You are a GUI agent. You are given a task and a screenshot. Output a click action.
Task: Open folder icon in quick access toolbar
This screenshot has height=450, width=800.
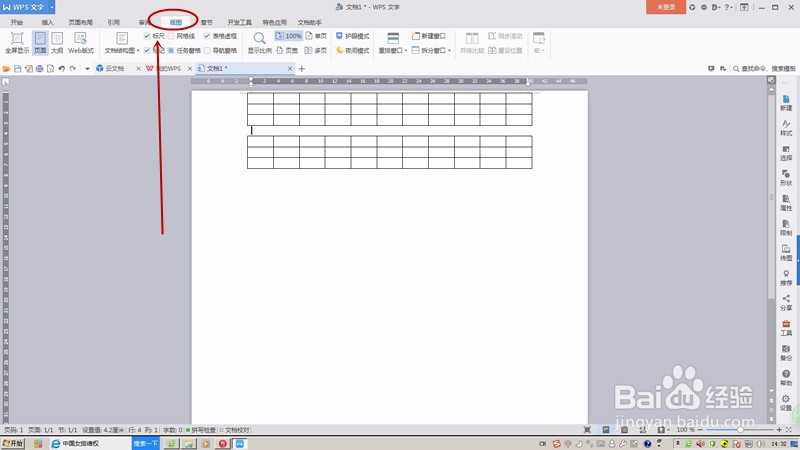6,68
